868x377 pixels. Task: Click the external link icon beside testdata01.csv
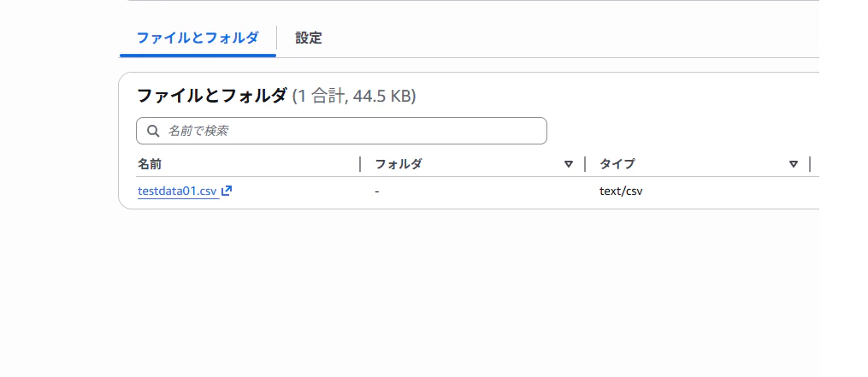coord(227,191)
